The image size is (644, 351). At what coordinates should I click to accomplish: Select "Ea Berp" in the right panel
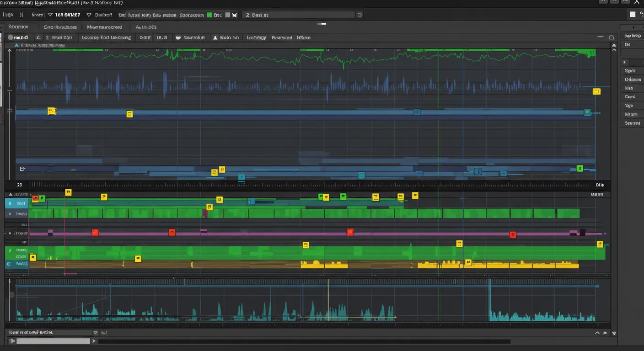[x=633, y=36]
